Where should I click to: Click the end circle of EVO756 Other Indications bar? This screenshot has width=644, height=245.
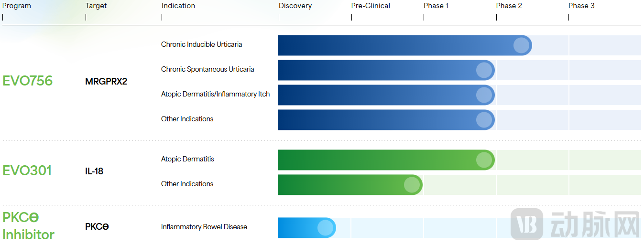[x=484, y=120]
